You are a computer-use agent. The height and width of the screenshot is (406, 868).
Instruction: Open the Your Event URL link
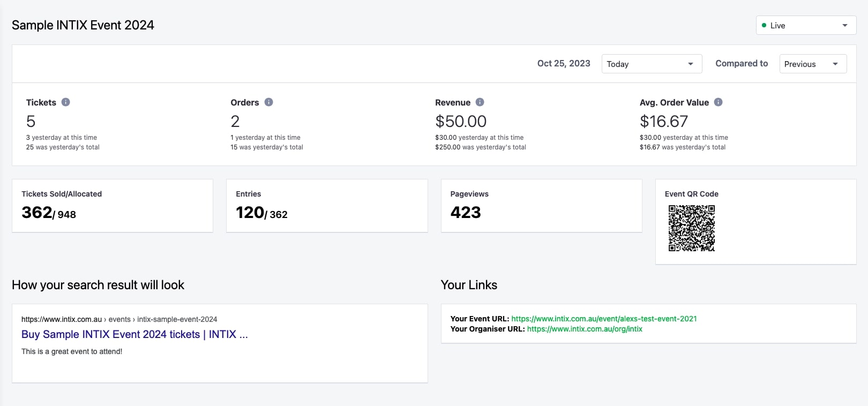point(604,319)
